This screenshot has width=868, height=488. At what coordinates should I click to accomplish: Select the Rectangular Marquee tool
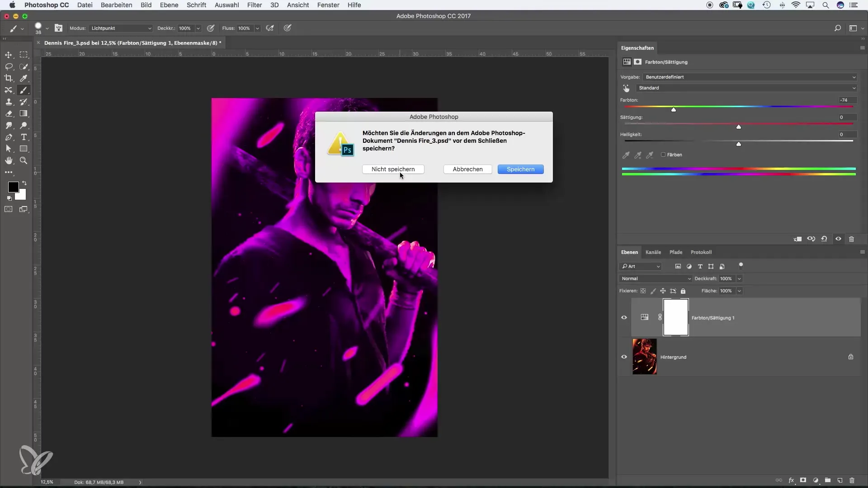coord(24,55)
